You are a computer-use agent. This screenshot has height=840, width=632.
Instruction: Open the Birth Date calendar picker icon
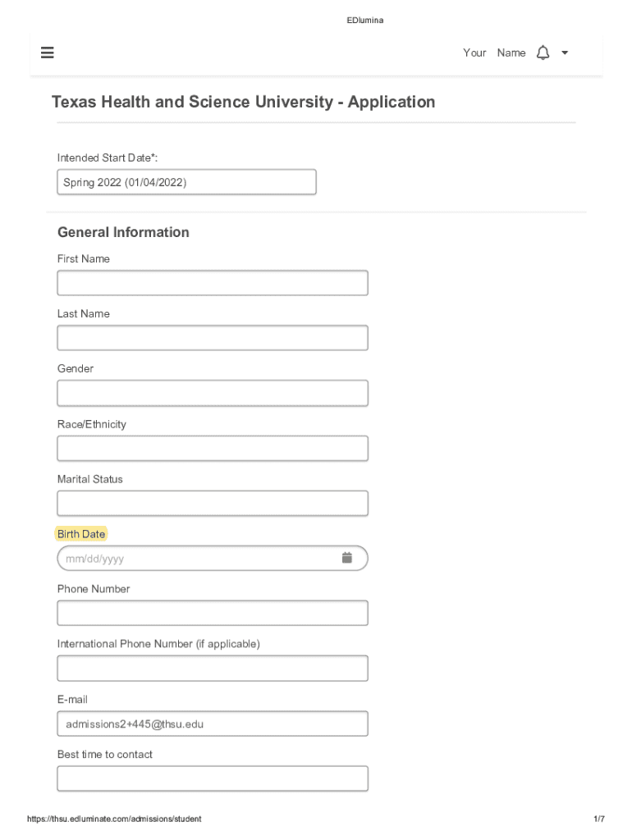point(347,558)
